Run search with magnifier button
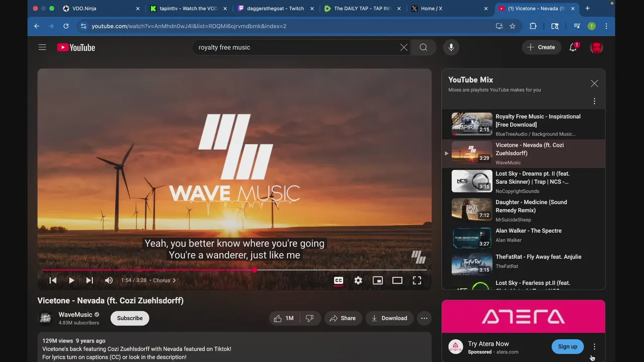Image resolution: width=644 pixels, height=362 pixels. tap(424, 47)
